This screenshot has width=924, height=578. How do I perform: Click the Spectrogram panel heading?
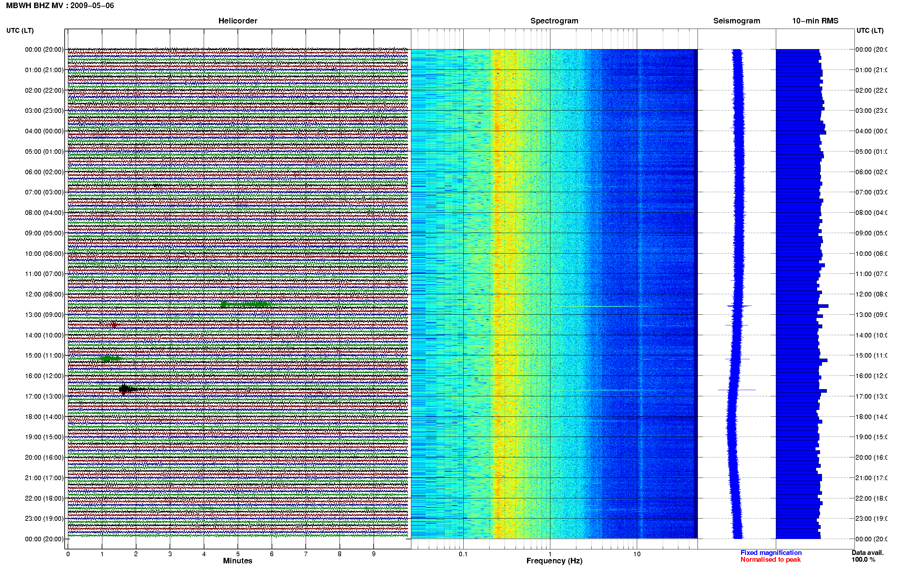(554, 21)
